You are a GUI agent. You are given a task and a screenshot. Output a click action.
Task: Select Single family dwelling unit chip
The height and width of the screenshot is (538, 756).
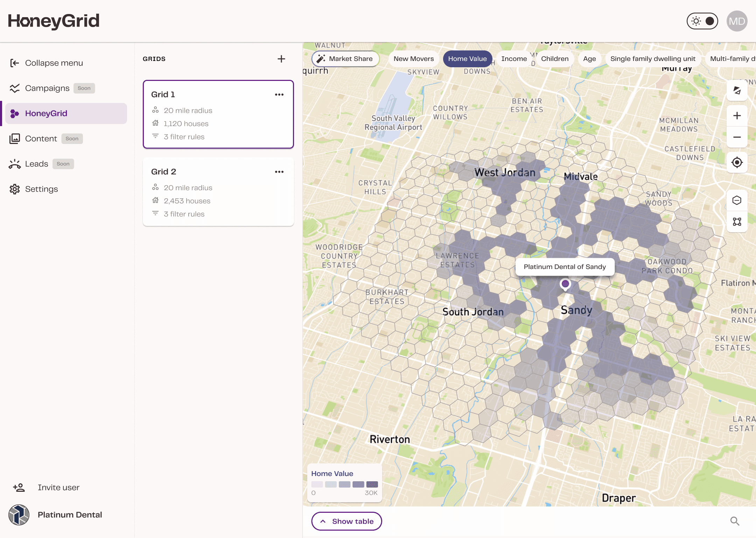(x=653, y=59)
